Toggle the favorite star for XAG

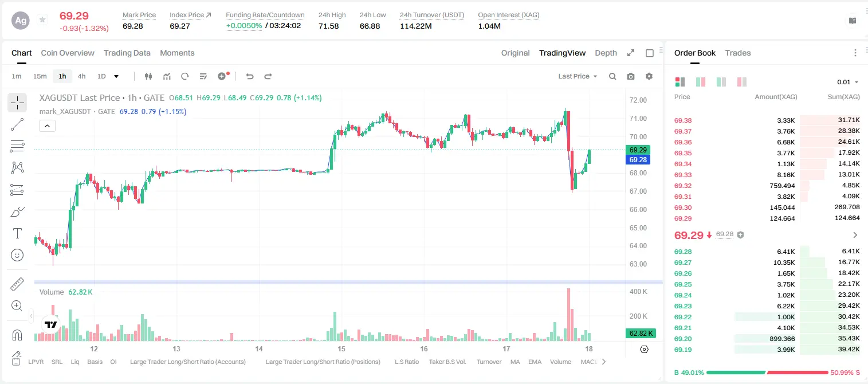coord(42,20)
